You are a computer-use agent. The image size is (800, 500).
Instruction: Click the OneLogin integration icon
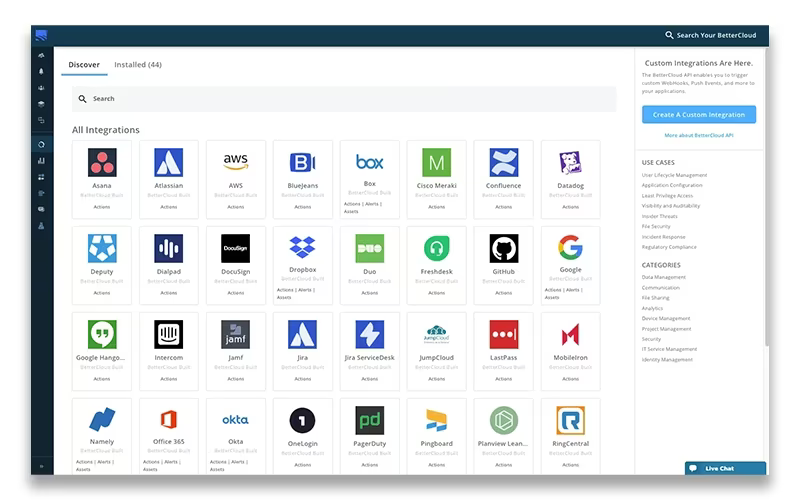pos(303,420)
